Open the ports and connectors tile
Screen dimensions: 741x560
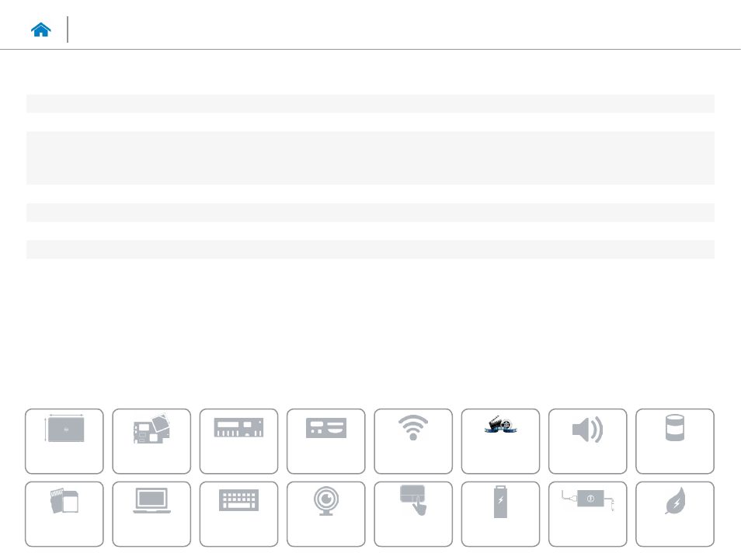click(x=326, y=441)
